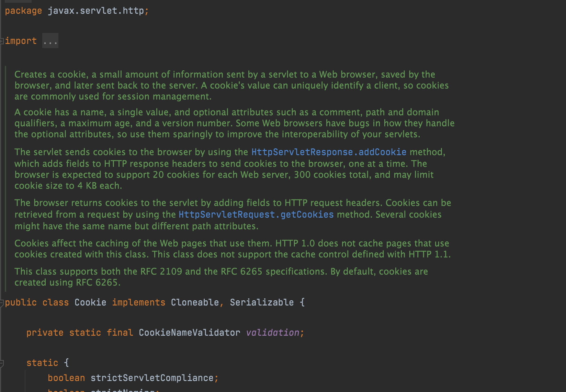Image resolution: width=566 pixels, height=392 pixels.
Task: Click the 'RFC 6265' doc paragraph
Action: tap(221, 277)
